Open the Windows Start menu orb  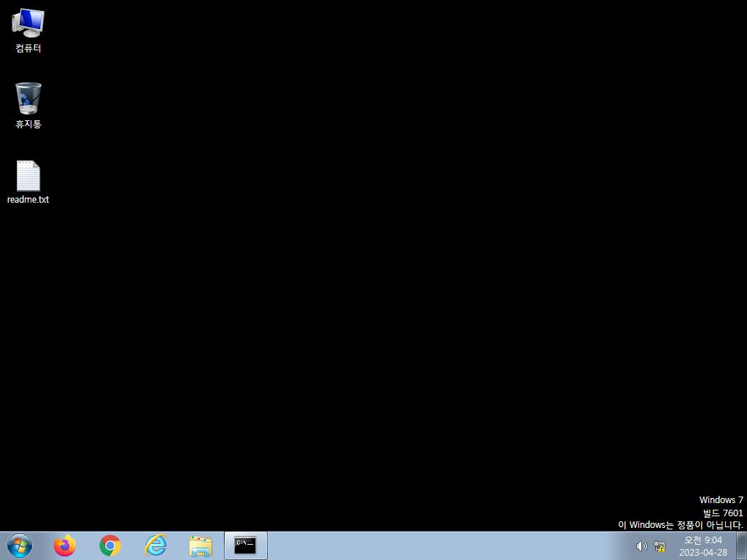20,545
